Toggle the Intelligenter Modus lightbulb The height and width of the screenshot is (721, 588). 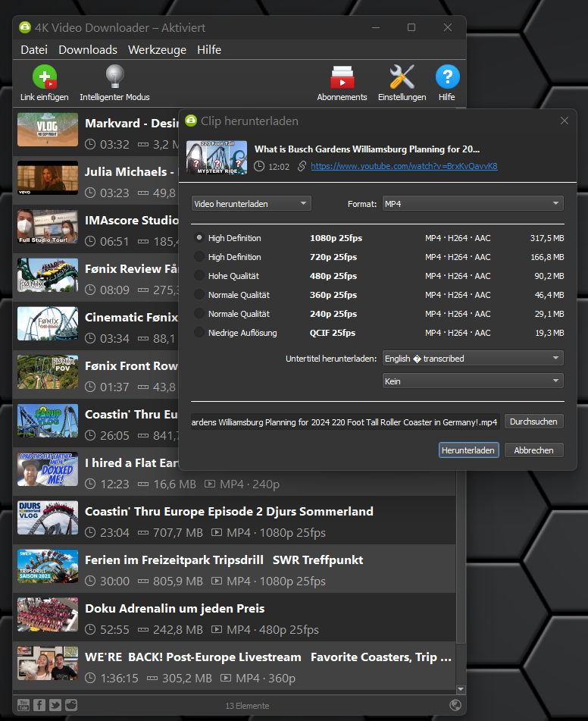click(x=114, y=77)
